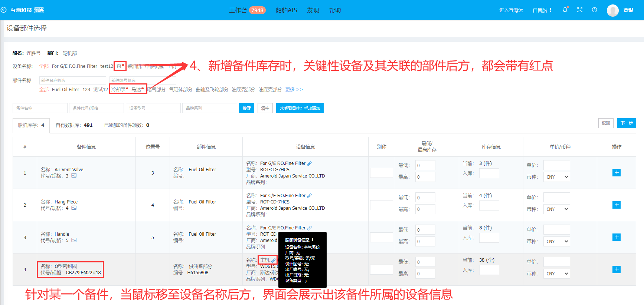Switch to 已添加的备件项数 tab

pos(127,125)
